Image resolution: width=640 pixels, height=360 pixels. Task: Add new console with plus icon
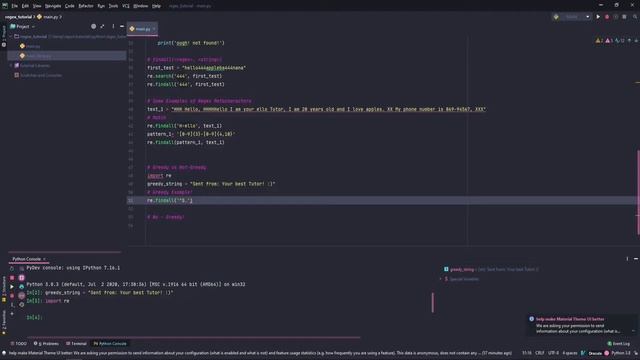pos(12,313)
